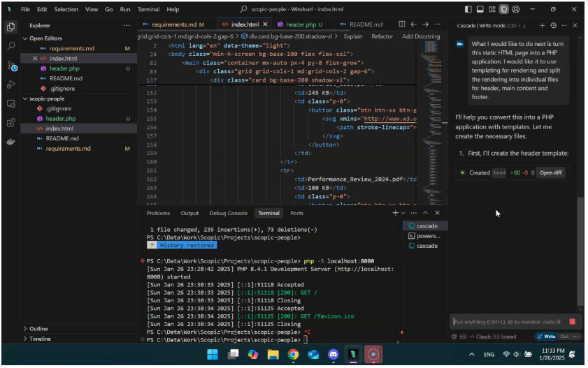
Task: Navigate forward with editor arrow
Action: (x=426, y=24)
